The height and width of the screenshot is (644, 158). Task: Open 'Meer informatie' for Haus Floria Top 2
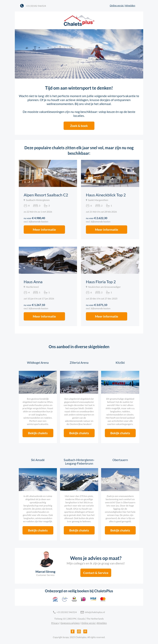(x=106, y=316)
